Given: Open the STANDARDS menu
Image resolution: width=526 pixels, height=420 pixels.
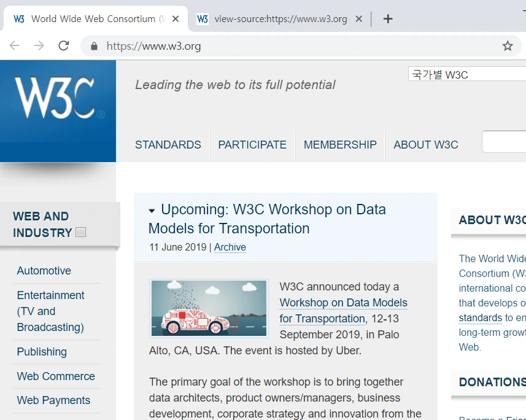Looking at the screenshot, I should click(x=168, y=145).
